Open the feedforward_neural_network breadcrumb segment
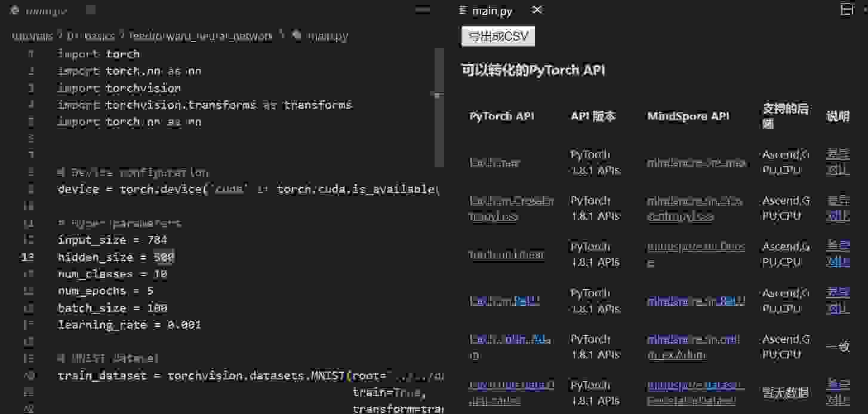Viewport: 868px width, 414px height. 201,36
